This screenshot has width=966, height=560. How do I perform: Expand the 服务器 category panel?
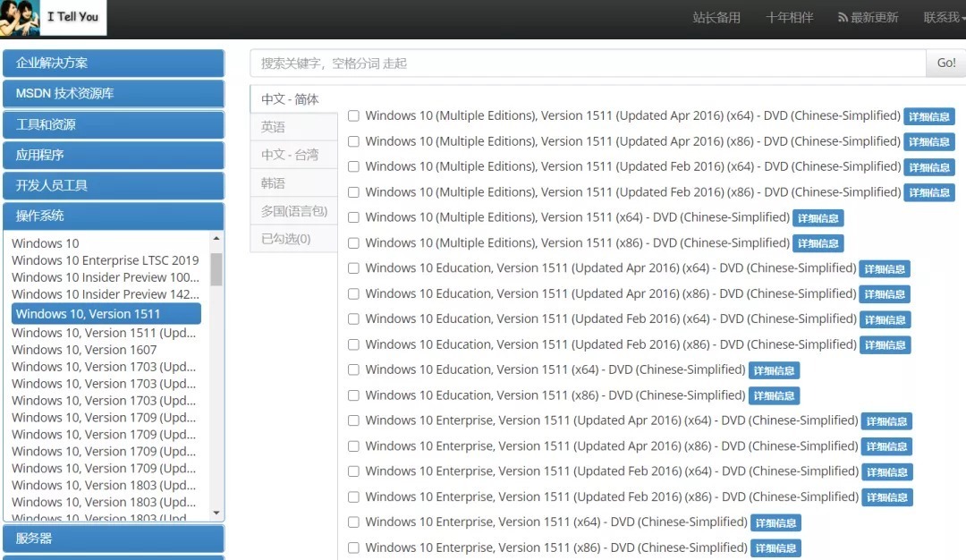113,539
